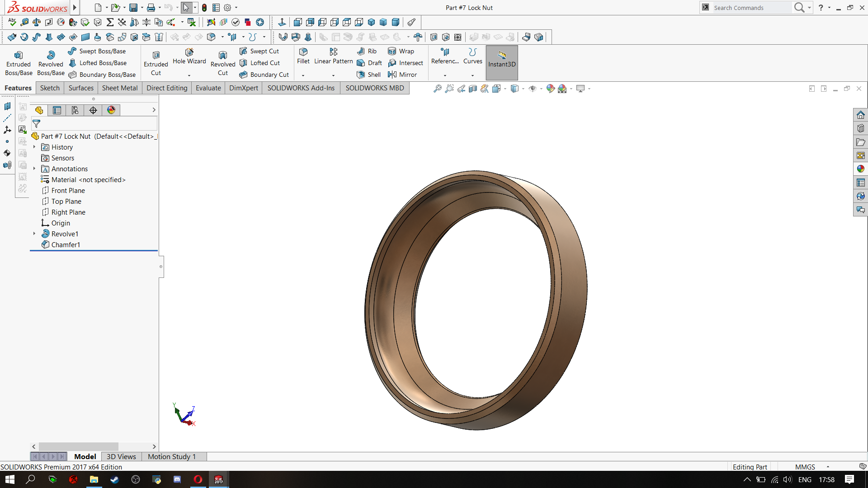Switch to the Sketch tab
868x488 pixels.
coord(50,88)
